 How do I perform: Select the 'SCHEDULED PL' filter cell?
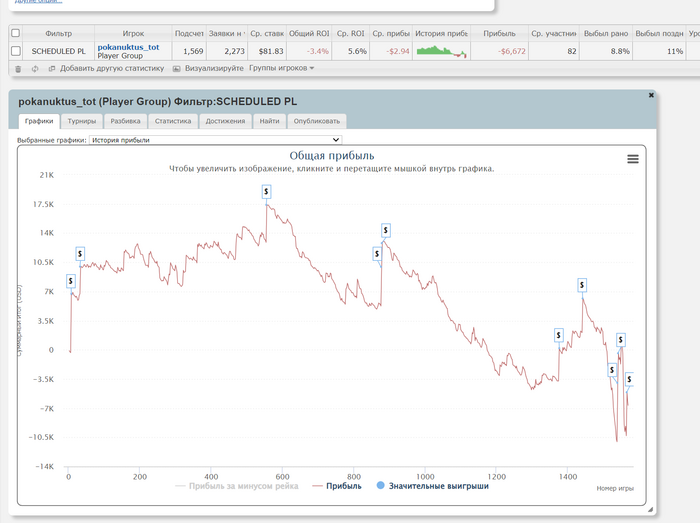[x=58, y=51]
